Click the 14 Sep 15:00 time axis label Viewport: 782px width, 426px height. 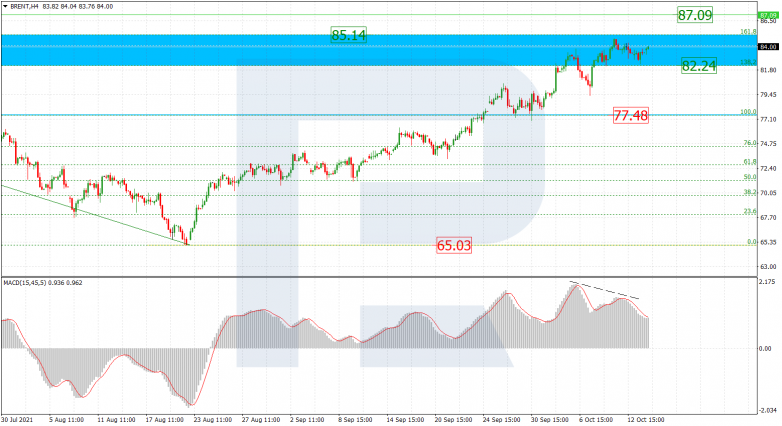coord(405,420)
